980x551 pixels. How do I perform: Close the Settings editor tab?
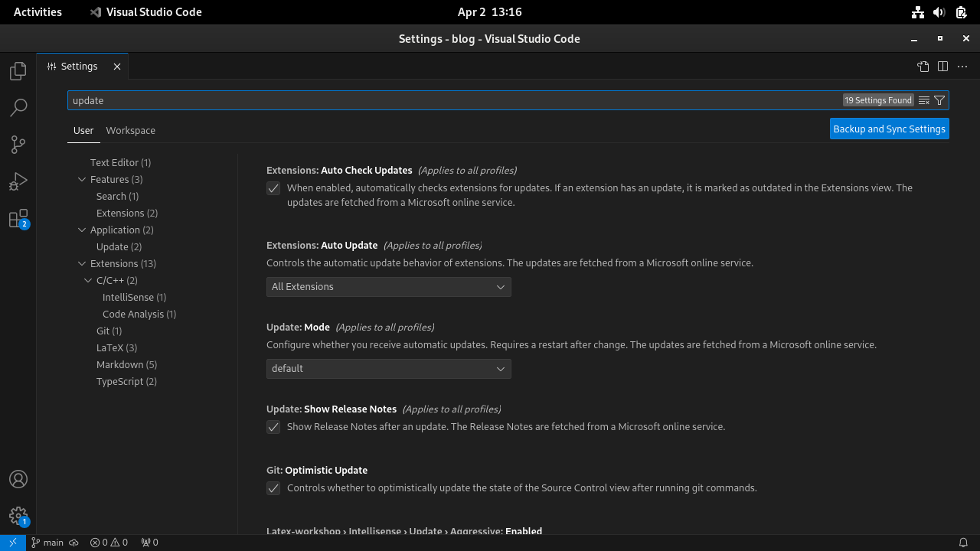point(117,67)
